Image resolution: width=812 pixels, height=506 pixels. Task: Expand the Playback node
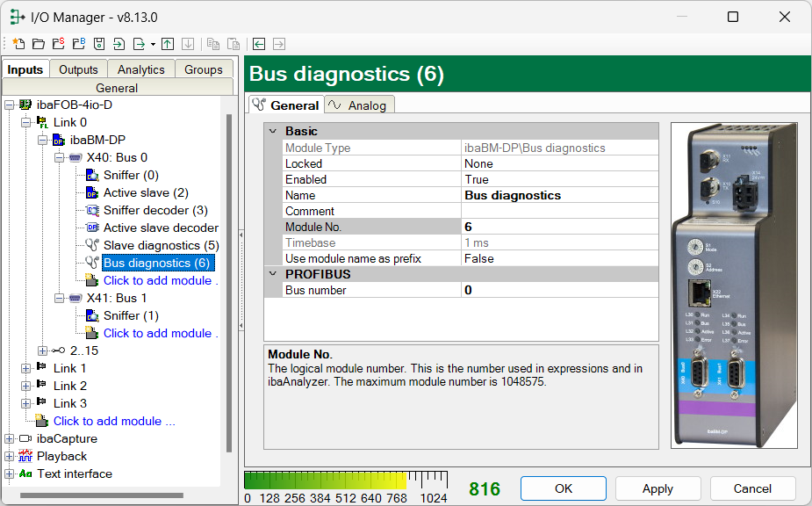[9, 457]
